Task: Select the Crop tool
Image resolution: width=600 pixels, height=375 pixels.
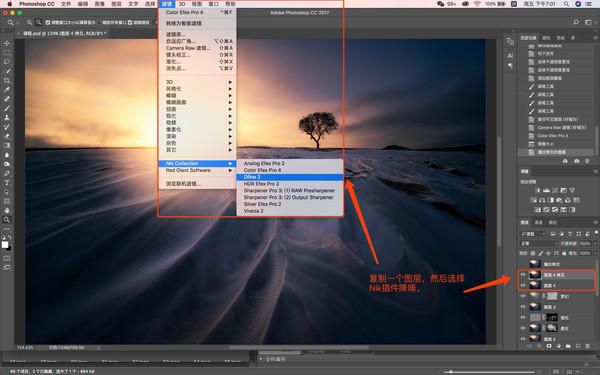Action: (x=7, y=80)
